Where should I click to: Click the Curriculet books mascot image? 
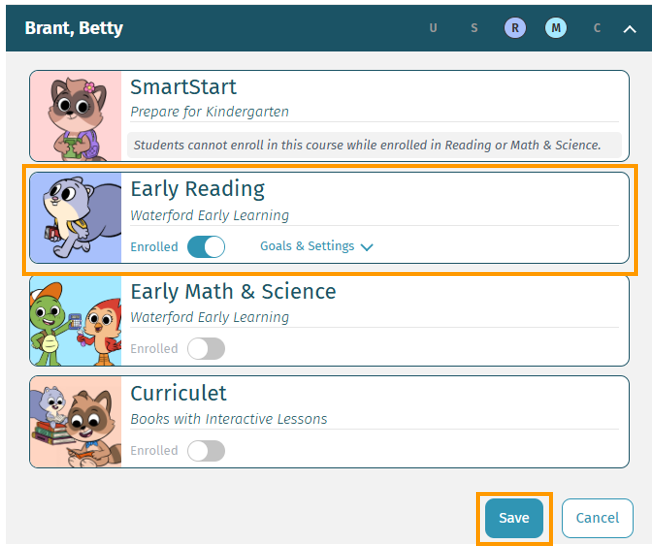(x=76, y=422)
